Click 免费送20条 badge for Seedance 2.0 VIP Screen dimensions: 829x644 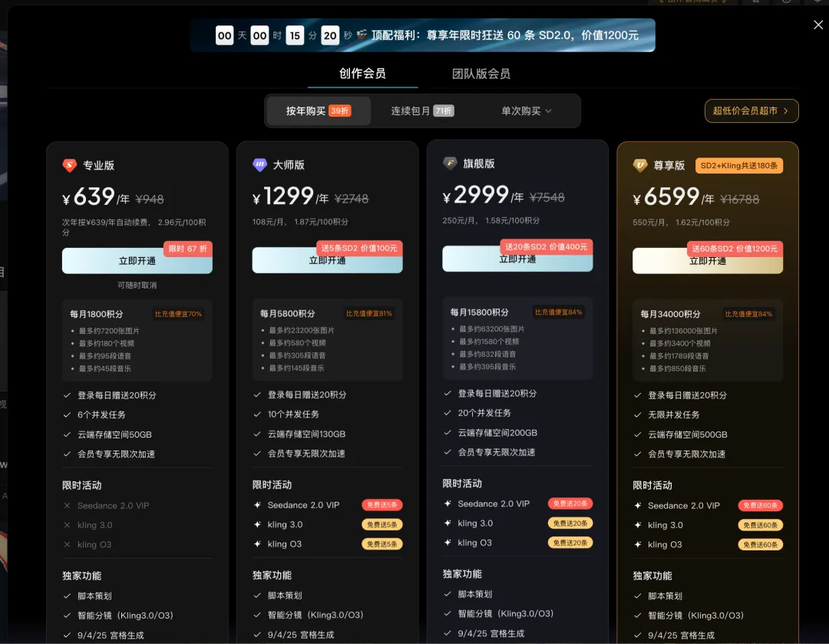tap(570, 504)
